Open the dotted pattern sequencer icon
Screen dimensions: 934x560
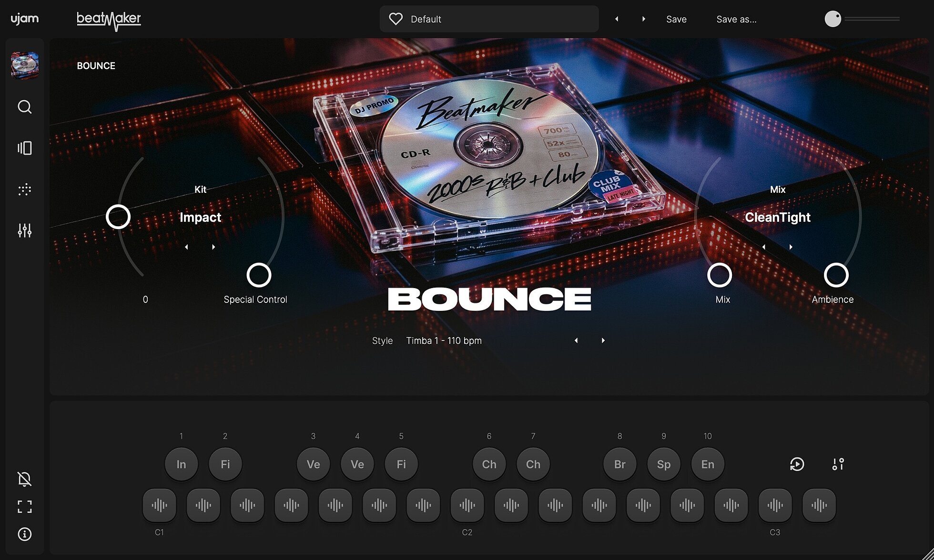(x=25, y=190)
